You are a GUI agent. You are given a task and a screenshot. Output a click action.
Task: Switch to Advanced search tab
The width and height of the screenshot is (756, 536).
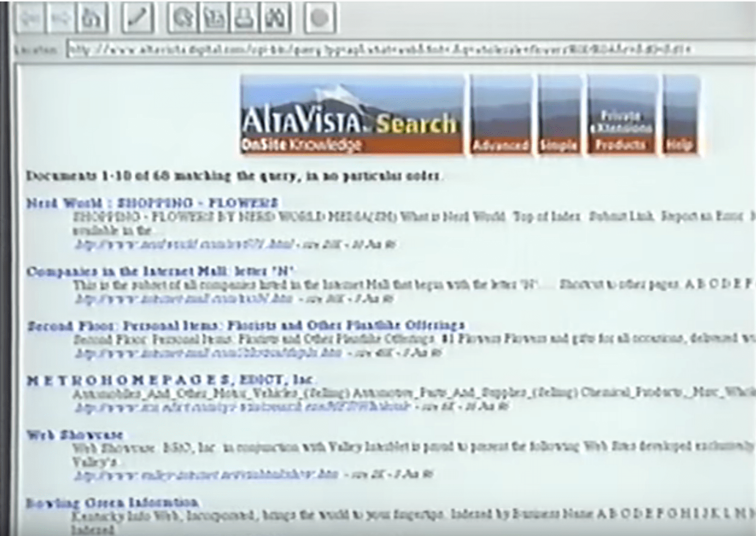click(x=501, y=115)
